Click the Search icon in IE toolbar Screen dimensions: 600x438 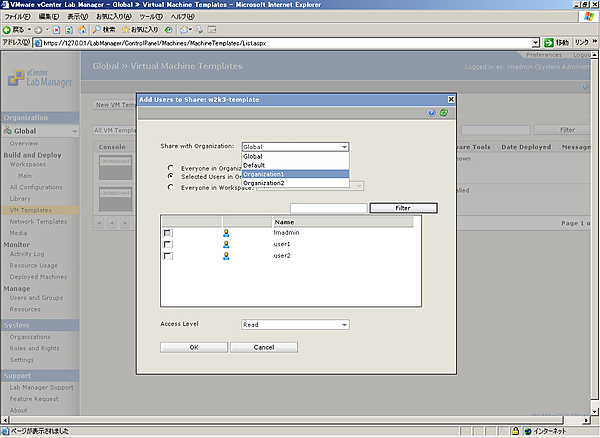(98, 29)
